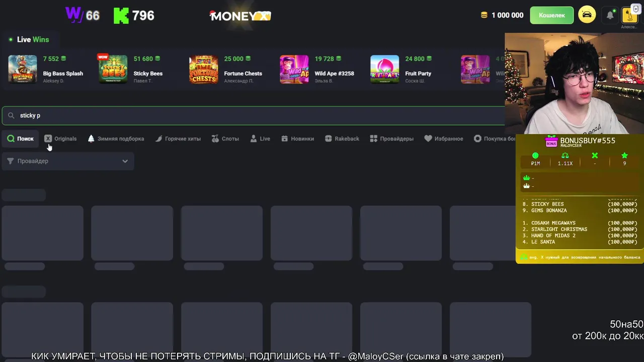Click the Sticky Bees title link
This screenshot has width=644, height=362.
(x=148, y=73)
